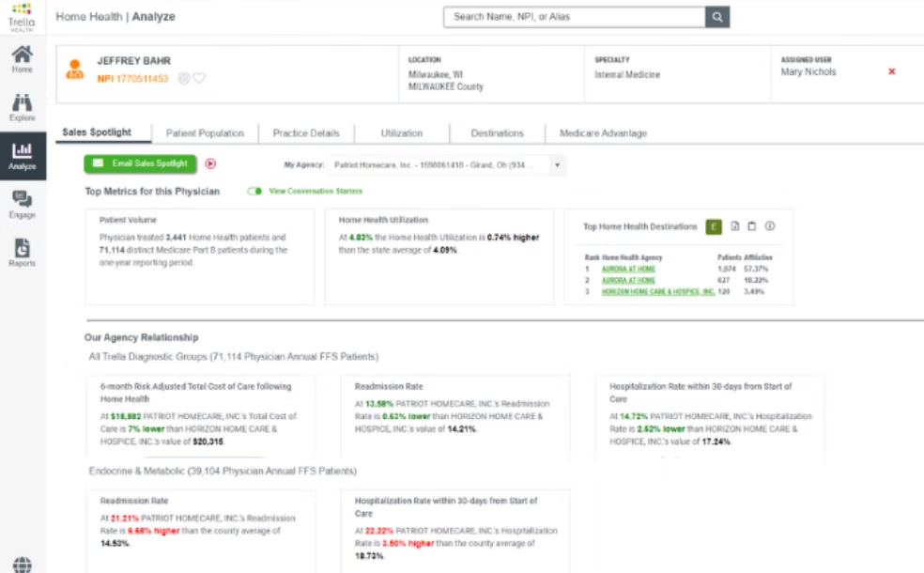The width and height of the screenshot is (924, 573).
Task: Favorite Jeffrey Bahr using the heart icon
Action: pyautogui.click(x=199, y=79)
